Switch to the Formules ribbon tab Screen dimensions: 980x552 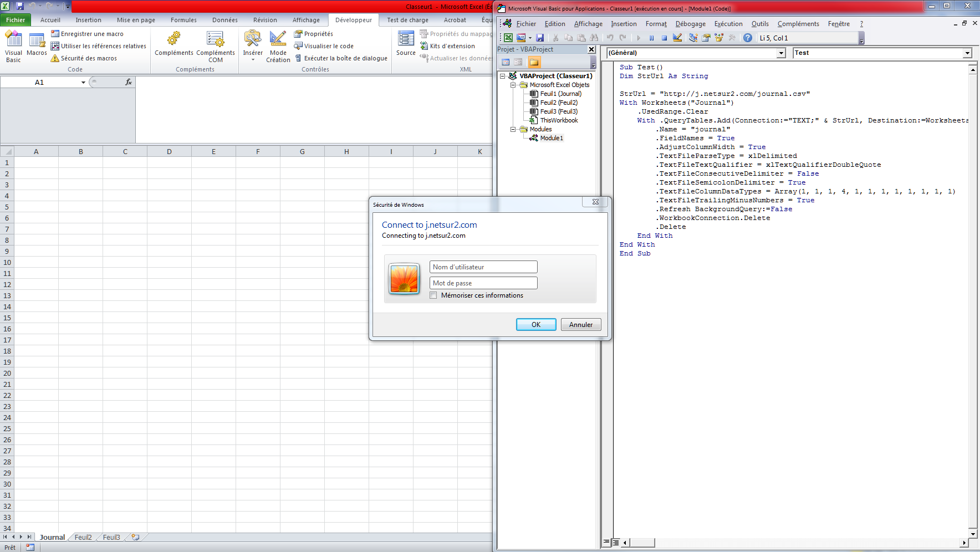[183, 20]
